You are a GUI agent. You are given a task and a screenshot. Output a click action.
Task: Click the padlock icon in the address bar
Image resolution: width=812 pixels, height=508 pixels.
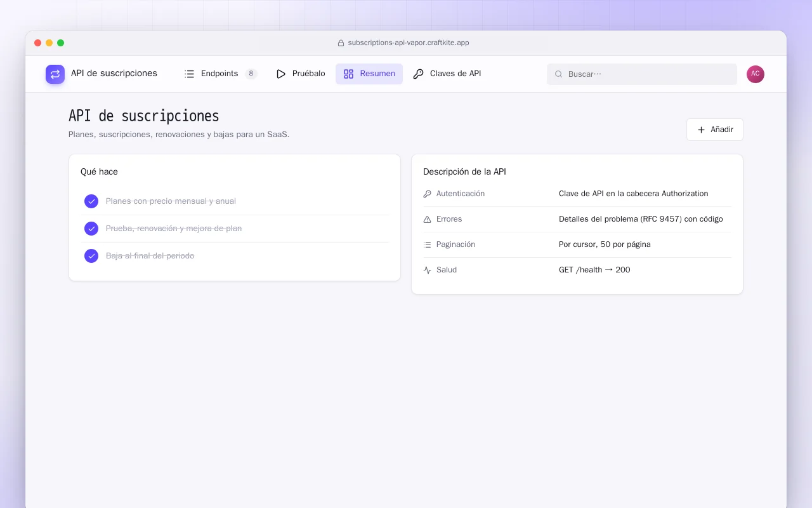coord(341,43)
